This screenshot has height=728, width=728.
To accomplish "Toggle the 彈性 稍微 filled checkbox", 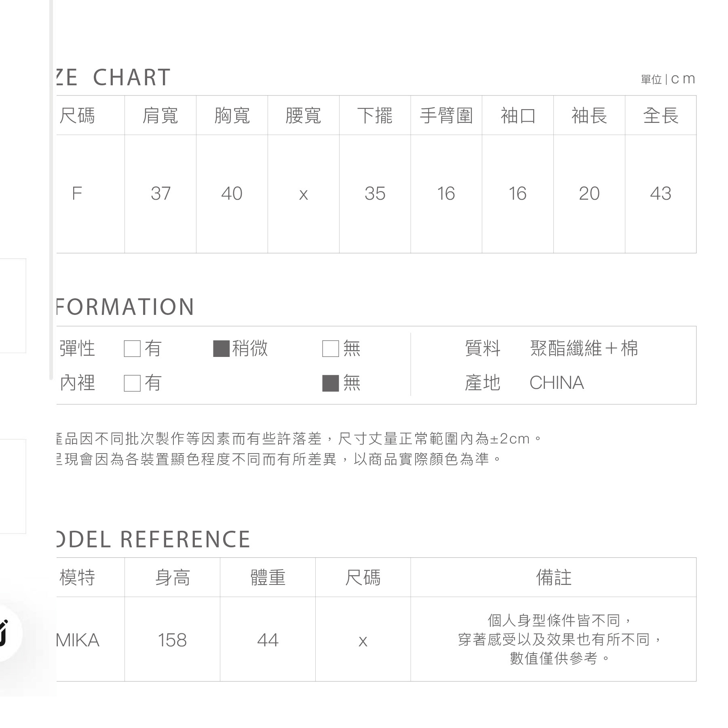I will (x=221, y=348).
